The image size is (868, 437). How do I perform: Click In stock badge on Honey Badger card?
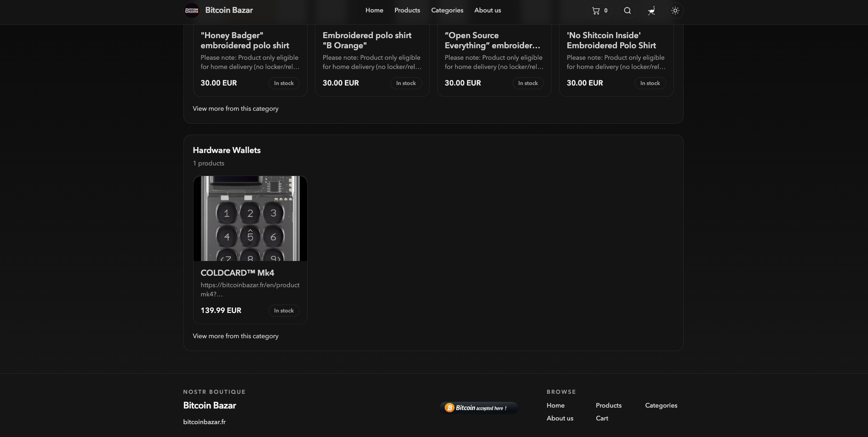[x=284, y=83]
